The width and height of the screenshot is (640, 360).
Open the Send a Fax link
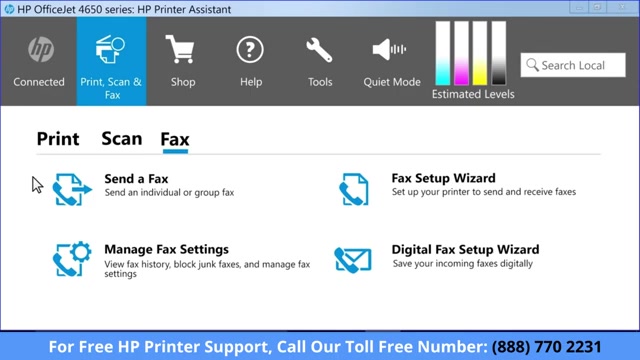(136, 179)
